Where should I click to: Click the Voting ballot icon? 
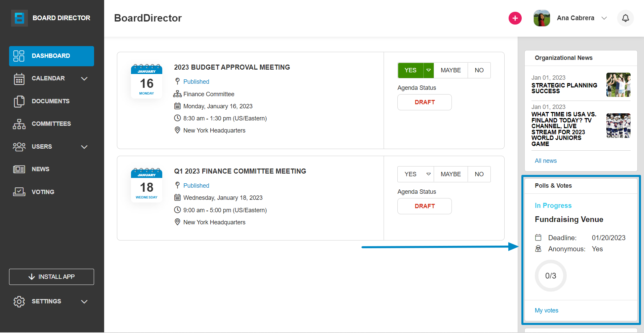click(19, 192)
